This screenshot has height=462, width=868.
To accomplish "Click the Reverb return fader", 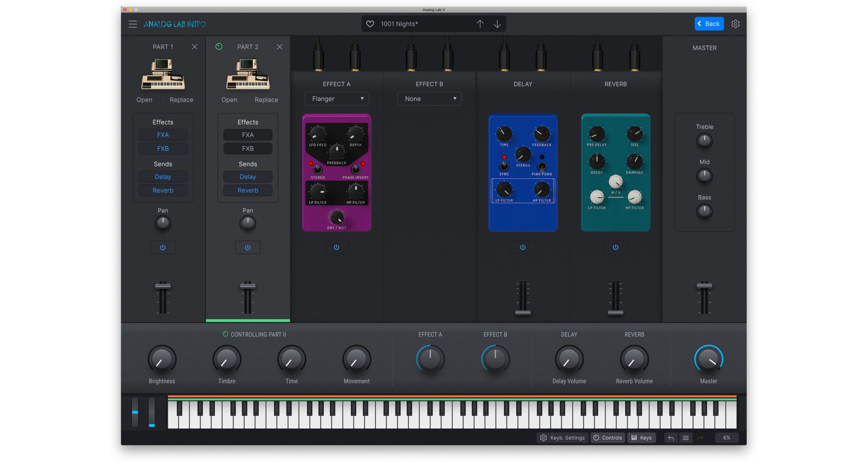I will (615, 313).
